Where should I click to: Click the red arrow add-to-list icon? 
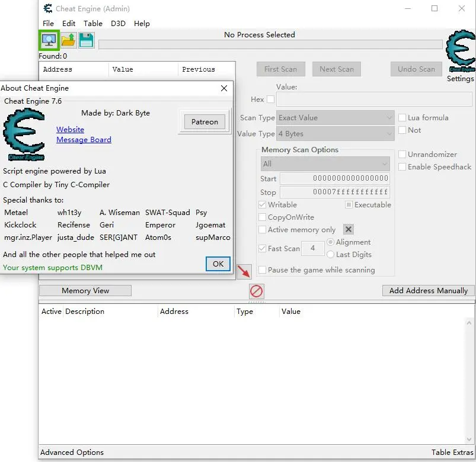[x=244, y=272]
